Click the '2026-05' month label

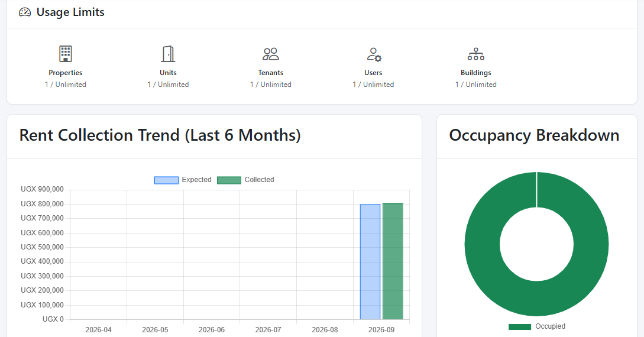point(155,330)
